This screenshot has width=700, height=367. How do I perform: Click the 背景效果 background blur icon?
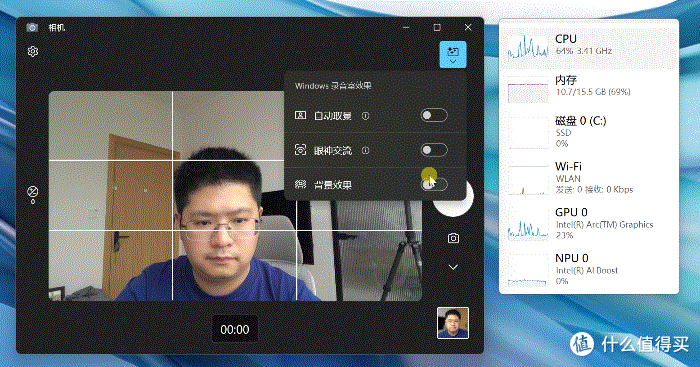(300, 184)
